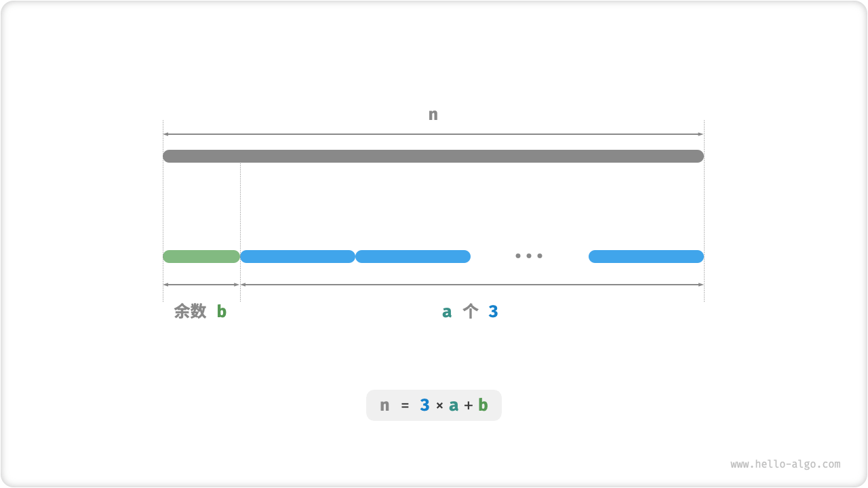Select the green remainder bar
Image resolution: width=868 pixels, height=488 pixels.
click(201, 256)
